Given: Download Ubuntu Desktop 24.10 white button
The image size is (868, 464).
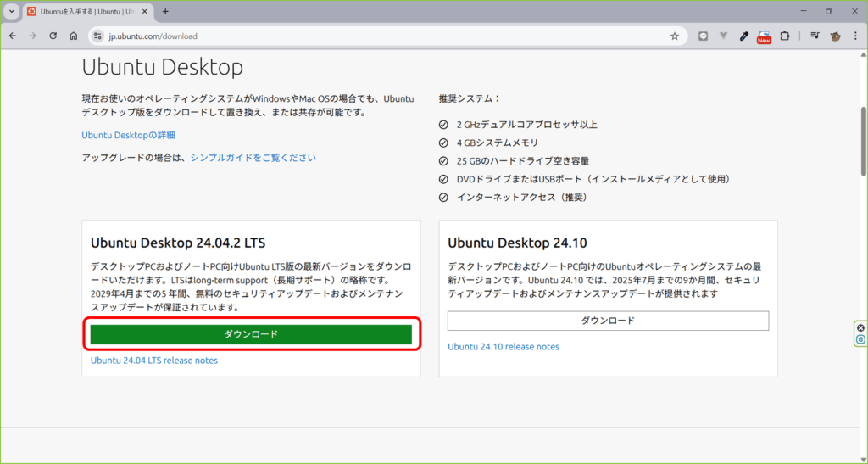Looking at the screenshot, I should pyautogui.click(x=608, y=321).
